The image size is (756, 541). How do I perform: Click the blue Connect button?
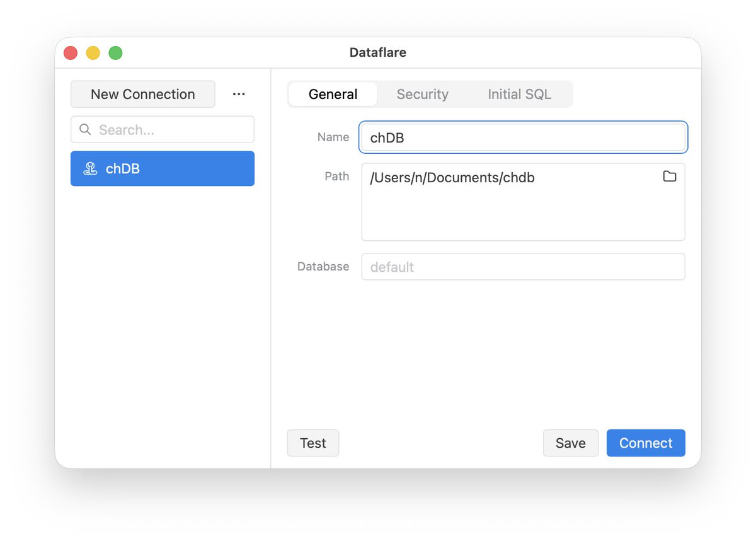[x=646, y=443]
